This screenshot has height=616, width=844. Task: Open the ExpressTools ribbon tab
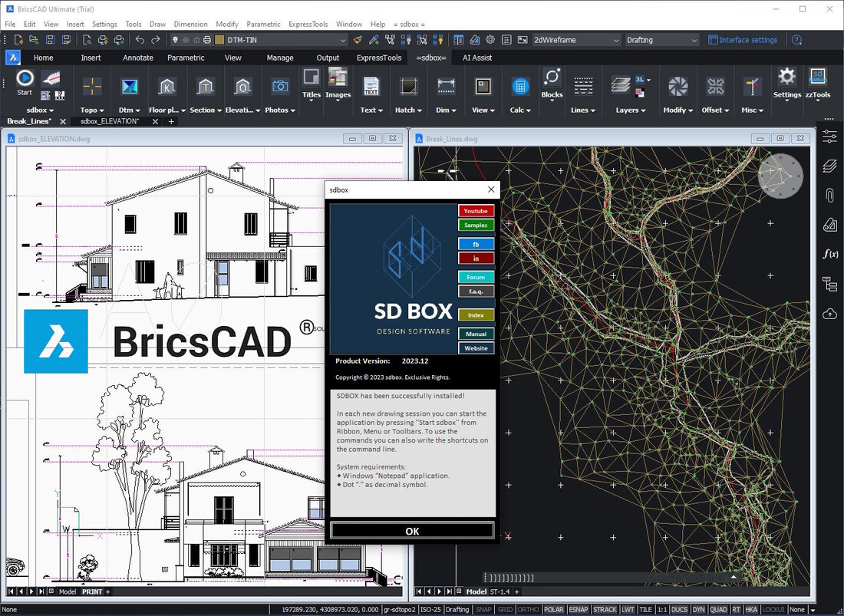(x=379, y=58)
